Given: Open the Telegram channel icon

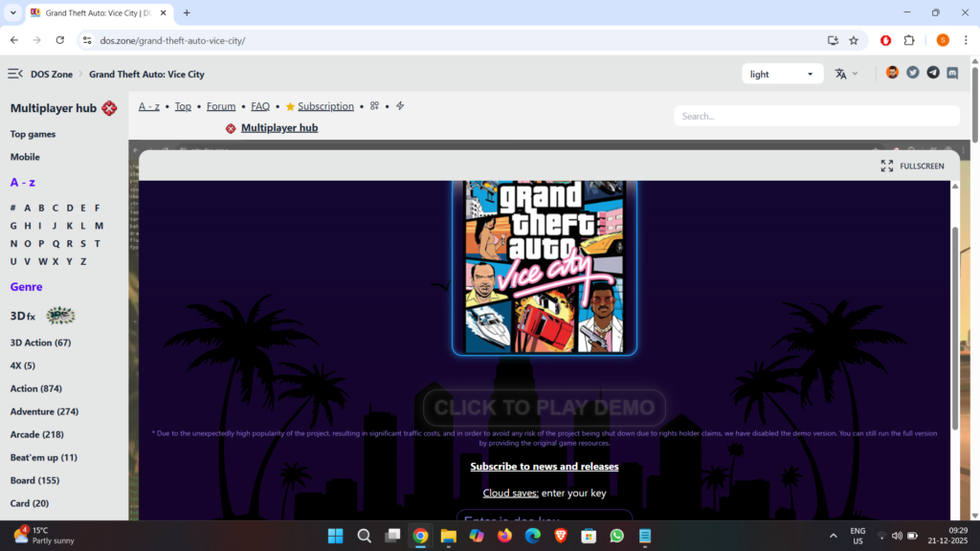Looking at the screenshot, I should pos(933,73).
